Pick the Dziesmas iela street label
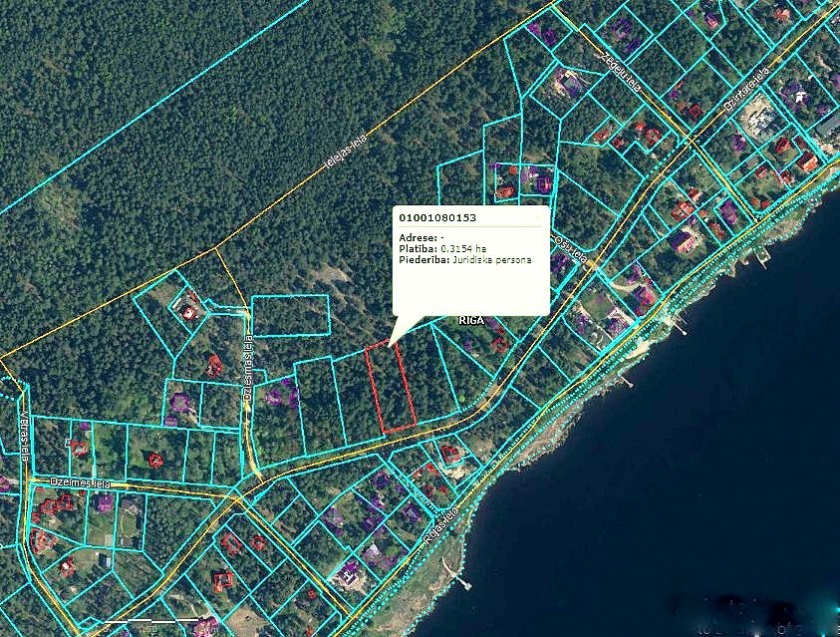Viewport: 840px width, 637px height. (246, 369)
